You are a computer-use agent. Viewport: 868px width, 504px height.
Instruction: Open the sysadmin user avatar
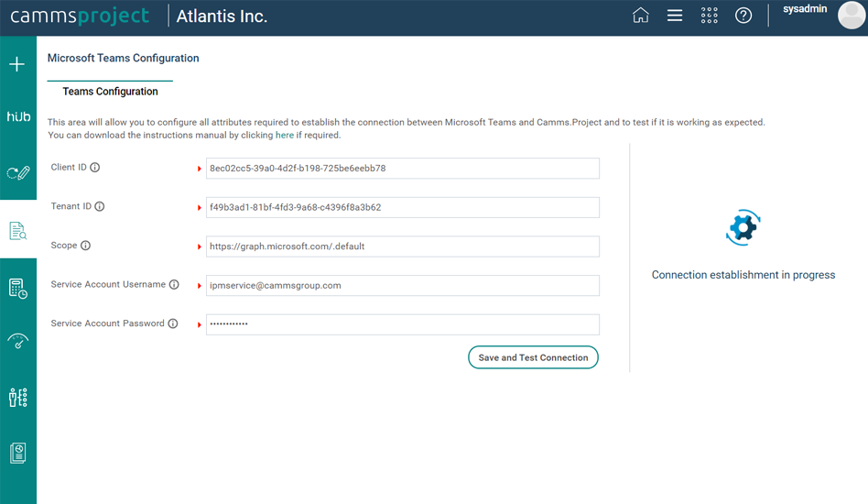[852, 15]
